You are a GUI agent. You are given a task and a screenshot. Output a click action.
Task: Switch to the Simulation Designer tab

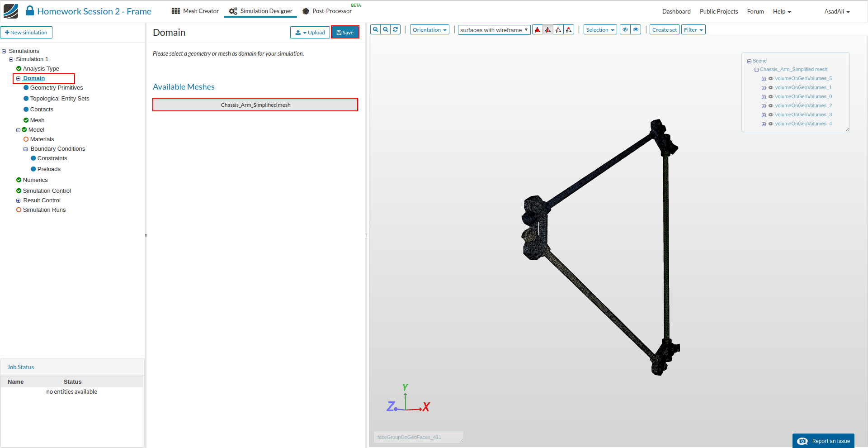(260, 11)
